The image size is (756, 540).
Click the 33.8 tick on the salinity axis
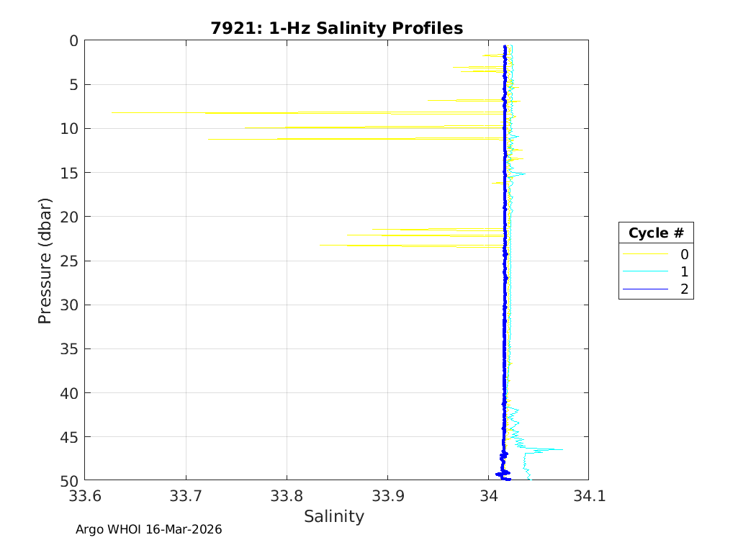(x=287, y=496)
